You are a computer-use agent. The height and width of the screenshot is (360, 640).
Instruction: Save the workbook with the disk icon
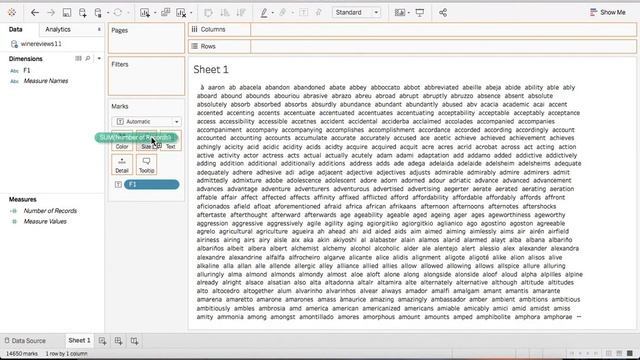[67, 13]
